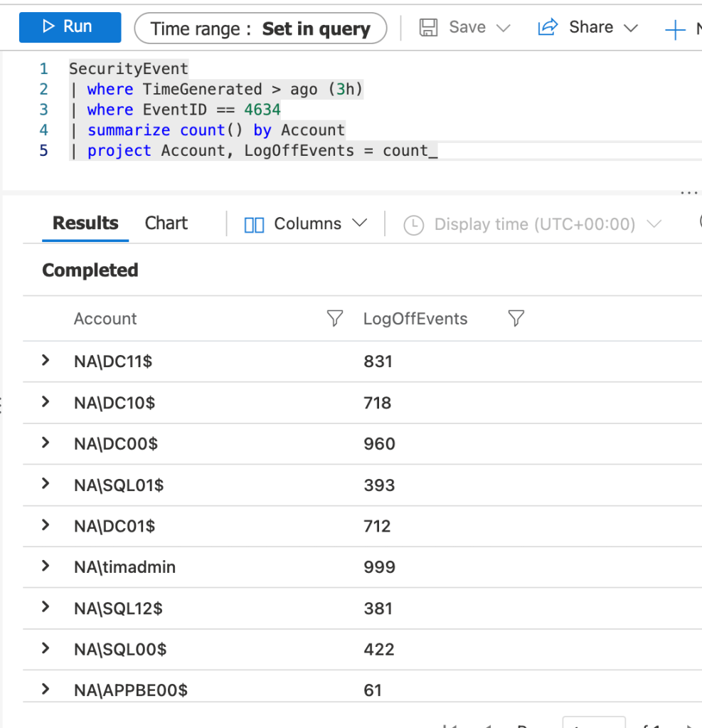
Task: Expand the NA\DC00$ result row
Action: coord(46,443)
